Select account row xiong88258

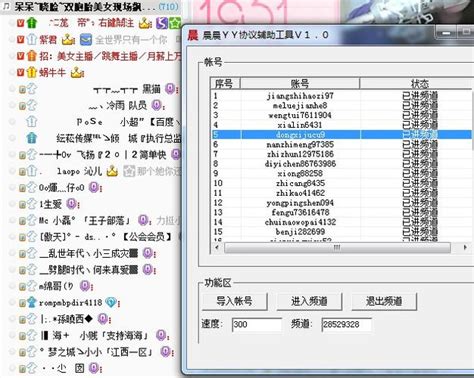point(341,173)
